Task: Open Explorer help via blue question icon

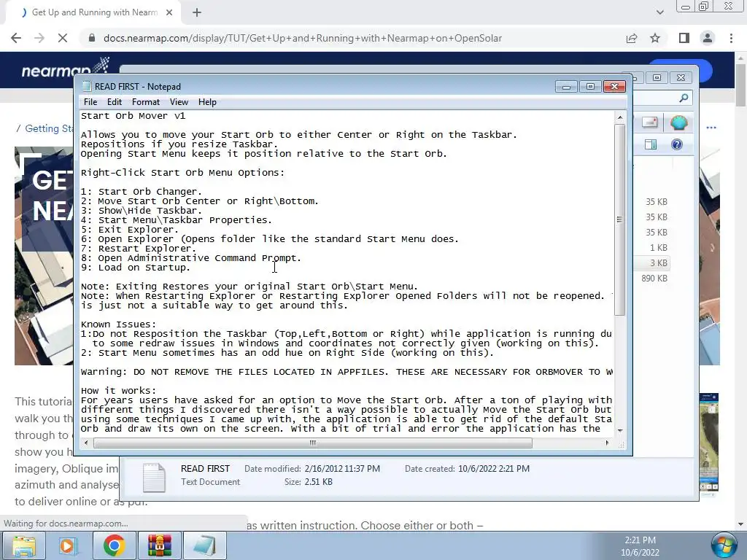Action: coord(676,144)
